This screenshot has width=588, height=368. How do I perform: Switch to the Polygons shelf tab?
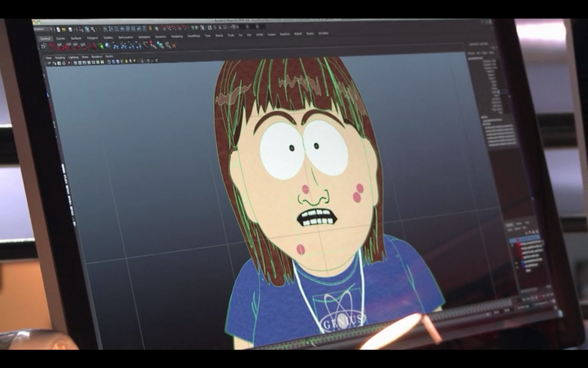[x=92, y=38]
